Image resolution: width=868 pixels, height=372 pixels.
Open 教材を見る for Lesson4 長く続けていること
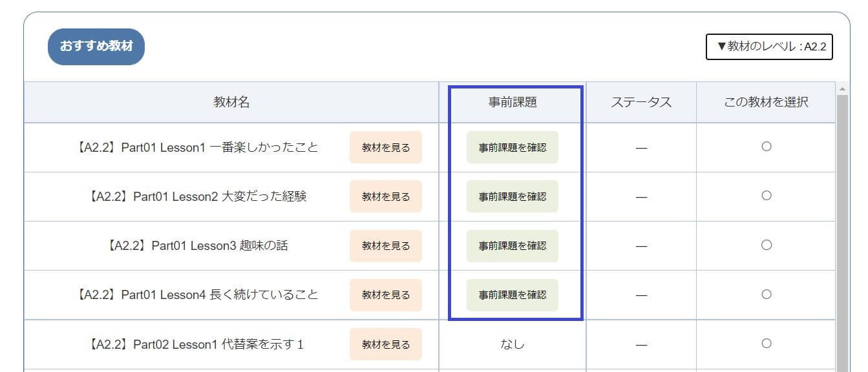[x=386, y=294]
